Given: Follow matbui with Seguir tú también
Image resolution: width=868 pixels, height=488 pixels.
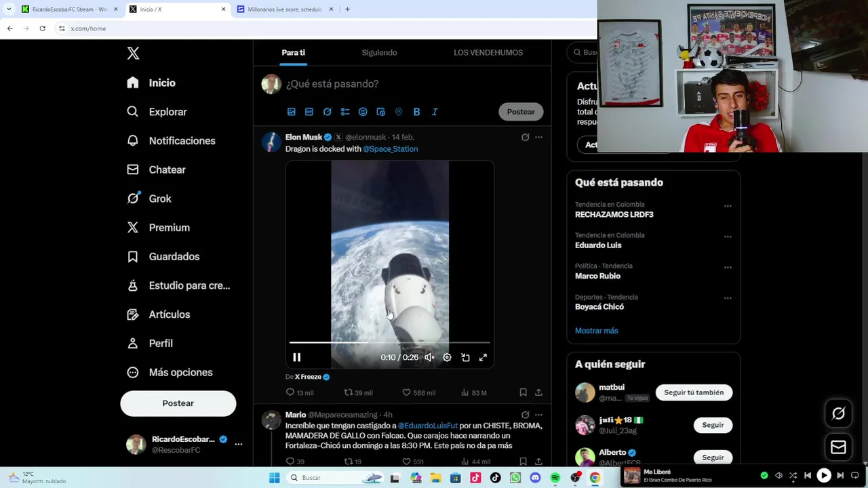Looking at the screenshot, I should tap(694, 392).
